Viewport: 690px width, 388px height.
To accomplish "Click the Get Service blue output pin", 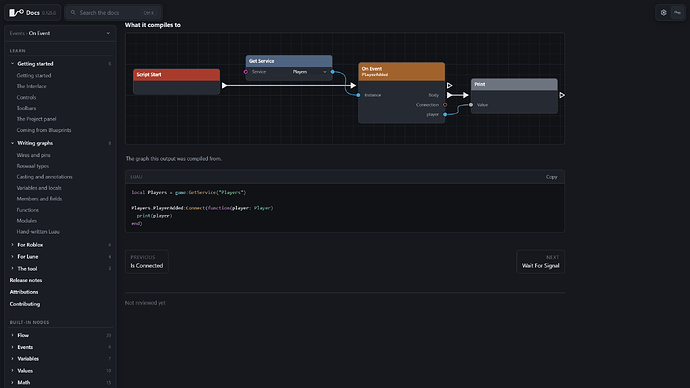I will click(332, 72).
